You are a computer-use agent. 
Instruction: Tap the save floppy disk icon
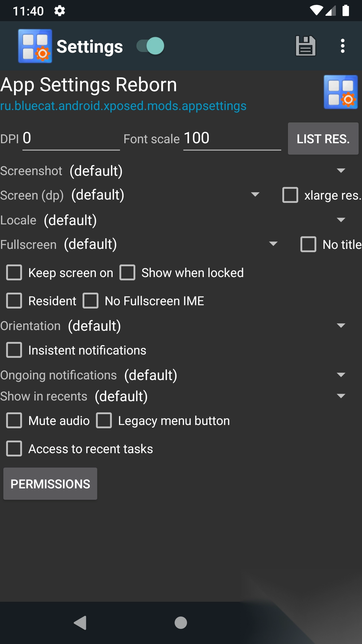[305, 46]
